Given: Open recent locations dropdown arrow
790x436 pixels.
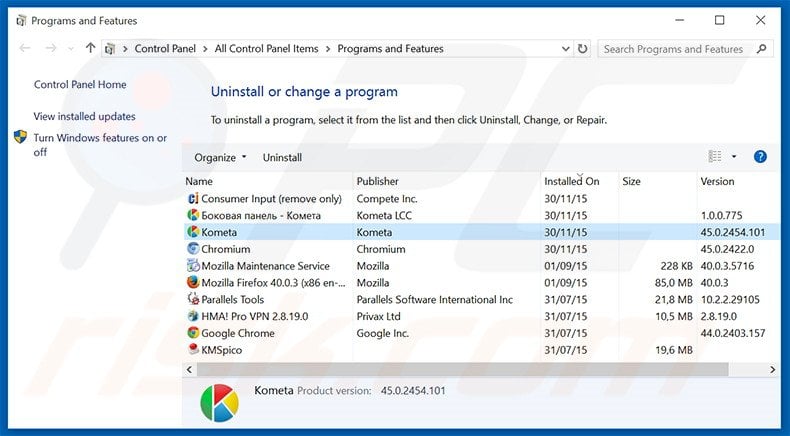Looking at the screenshot, I should pos(71,49).
